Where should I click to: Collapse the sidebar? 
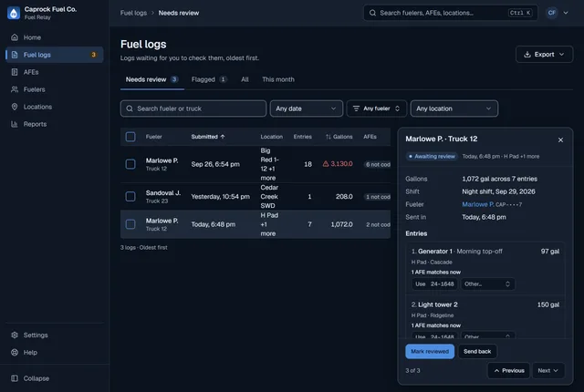click(x=55, y=378)
